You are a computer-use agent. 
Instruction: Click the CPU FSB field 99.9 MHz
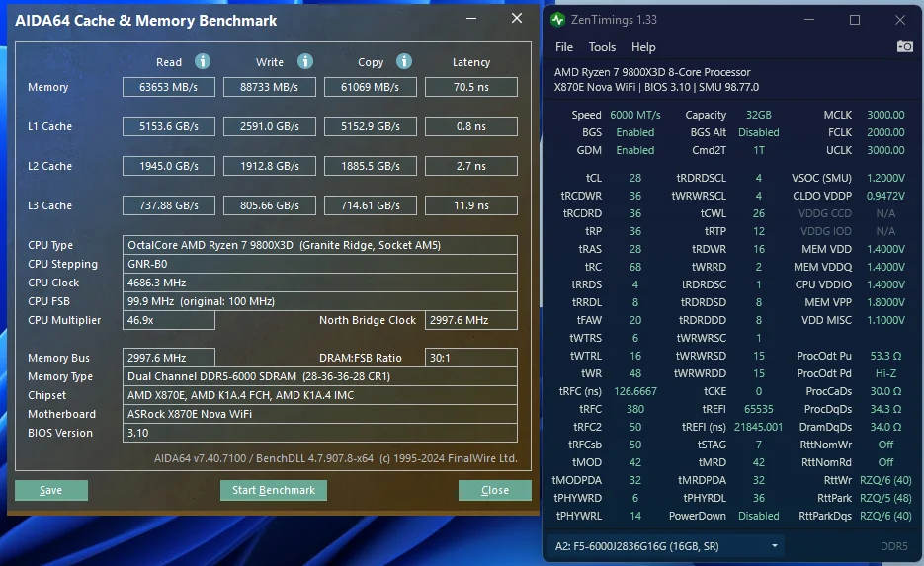click(320, 301)
